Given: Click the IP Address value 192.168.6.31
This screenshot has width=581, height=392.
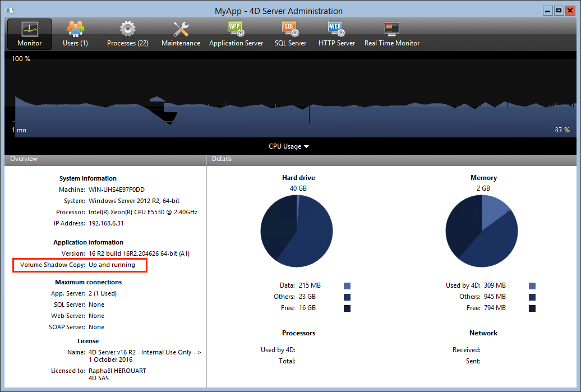Looking at the screenshot, I should click(106, 223).
